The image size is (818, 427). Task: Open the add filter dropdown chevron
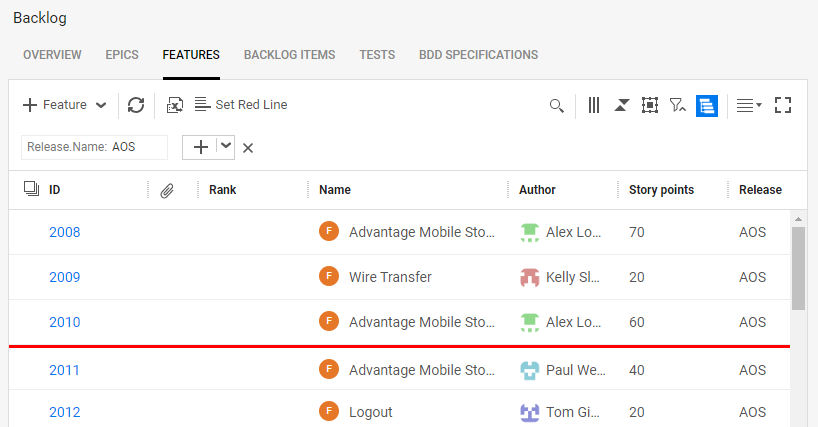(x=227, y=146)
